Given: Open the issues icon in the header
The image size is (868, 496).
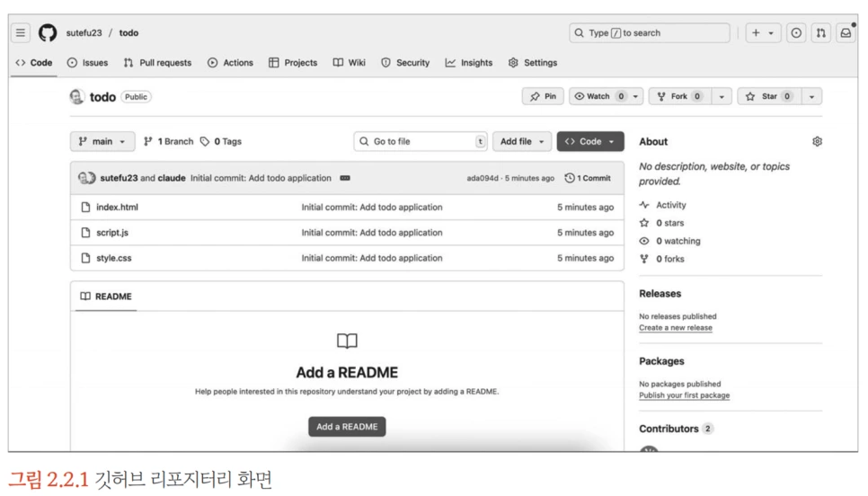Looking at the screenshot, I should [x=796, y=32].
